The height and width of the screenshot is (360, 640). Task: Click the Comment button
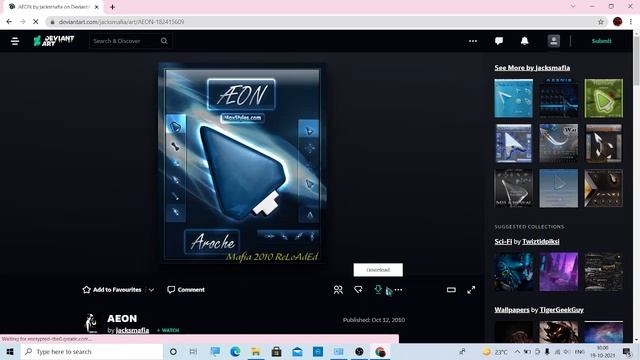click(186, 290)
